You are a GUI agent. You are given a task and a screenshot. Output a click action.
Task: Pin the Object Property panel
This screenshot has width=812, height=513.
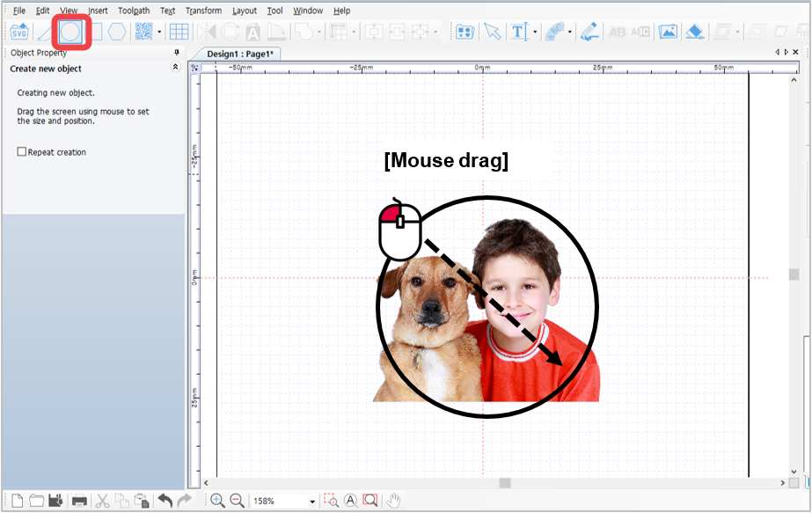tap(177, 52)
